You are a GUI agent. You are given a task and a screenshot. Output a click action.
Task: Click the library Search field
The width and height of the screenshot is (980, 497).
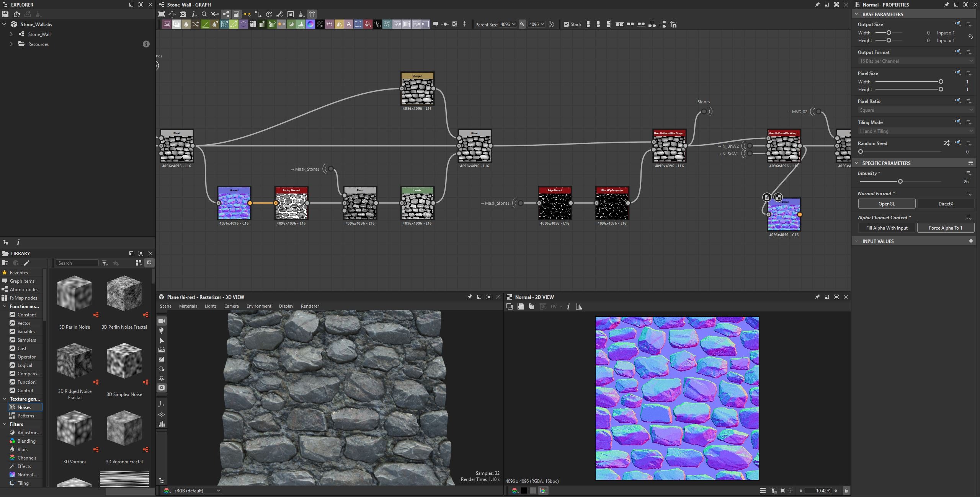pyautogui.click(x=77, y=263)
